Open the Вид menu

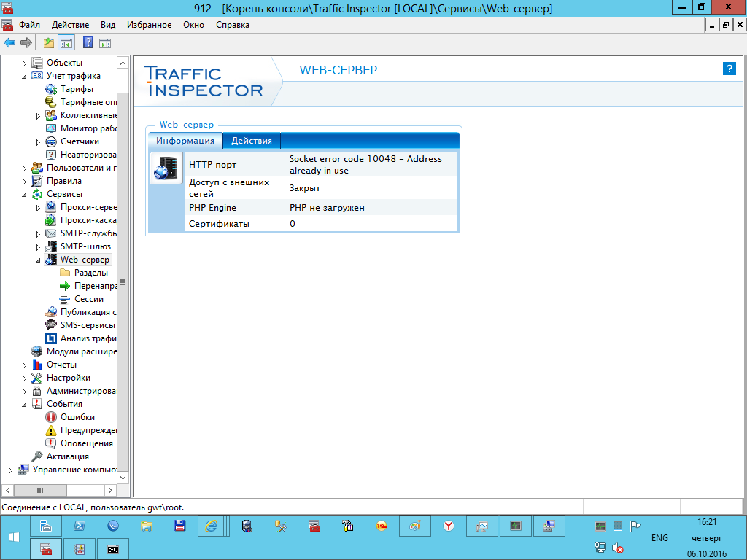108,25
